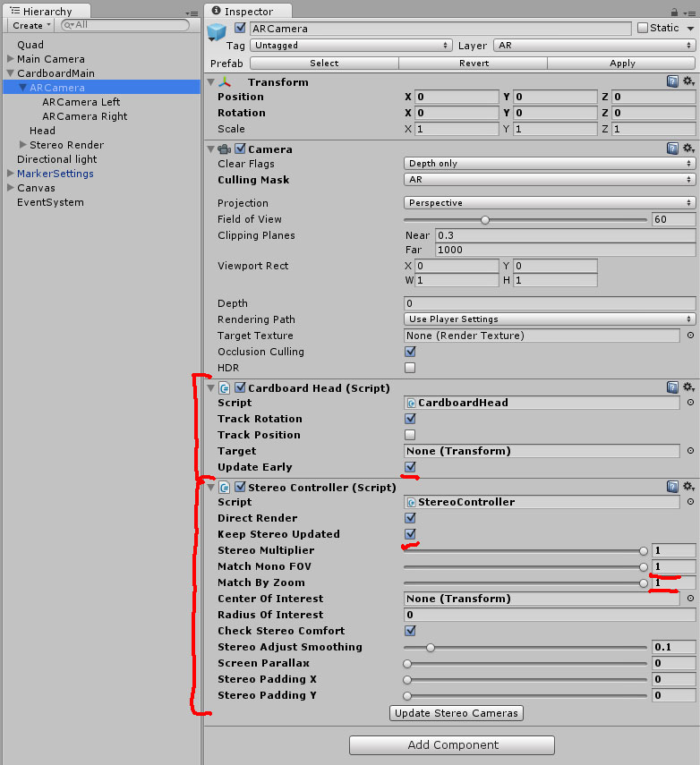Viewport: 700px width, 765px height.
Task: Open Transform component help icon
Action: (672, 81)
